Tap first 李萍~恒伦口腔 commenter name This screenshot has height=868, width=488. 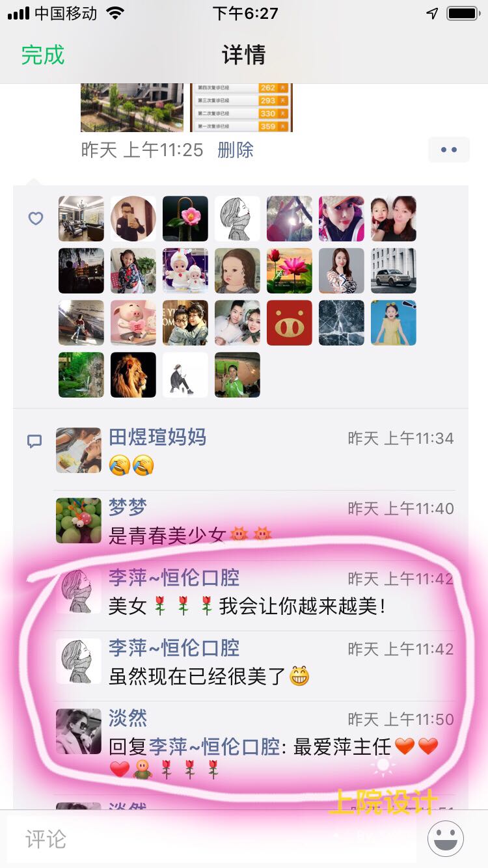pos(174,577)
